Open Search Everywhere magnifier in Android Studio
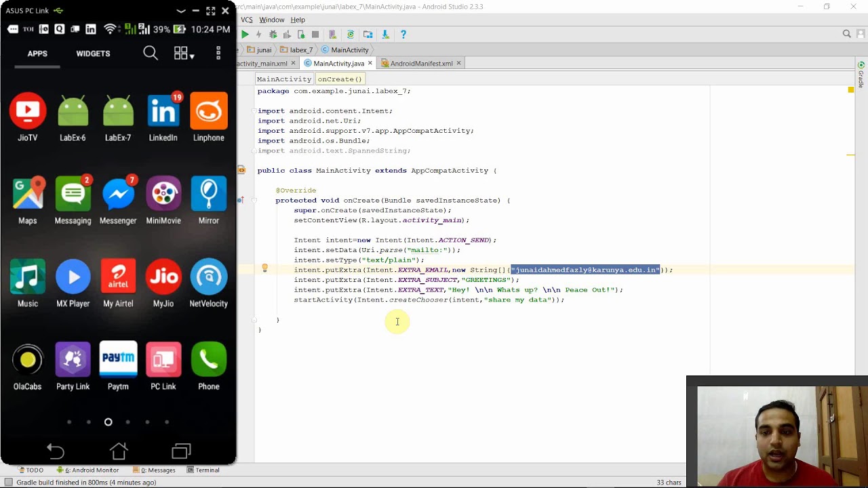This screenshot has width=868, height=488. pyautogui.click(x=847, y=34)
